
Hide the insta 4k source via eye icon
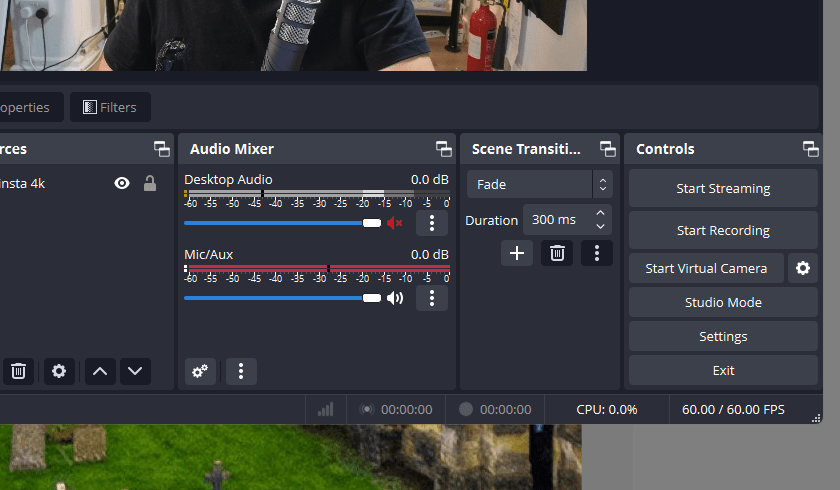122,184
